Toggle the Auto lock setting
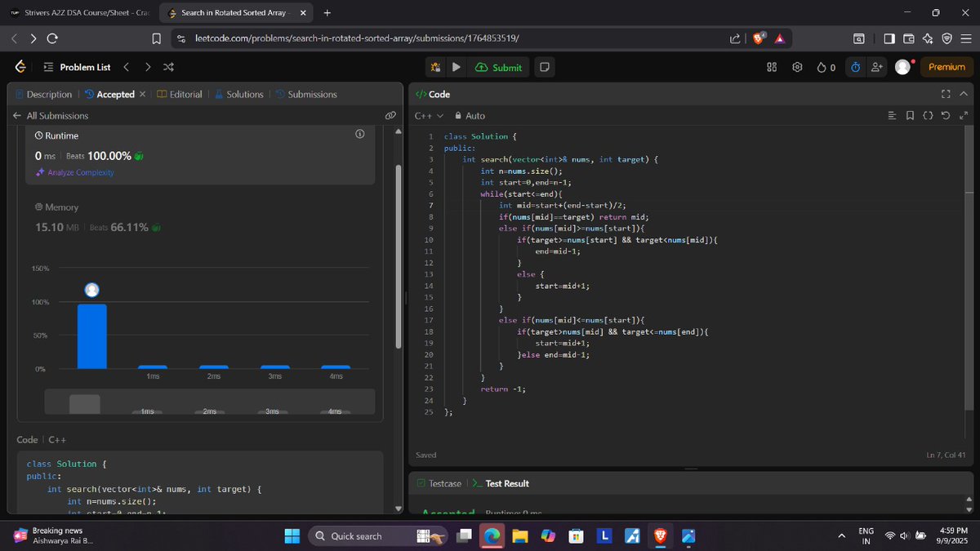This screenshot has width=980, height=551. click(470, 116)
